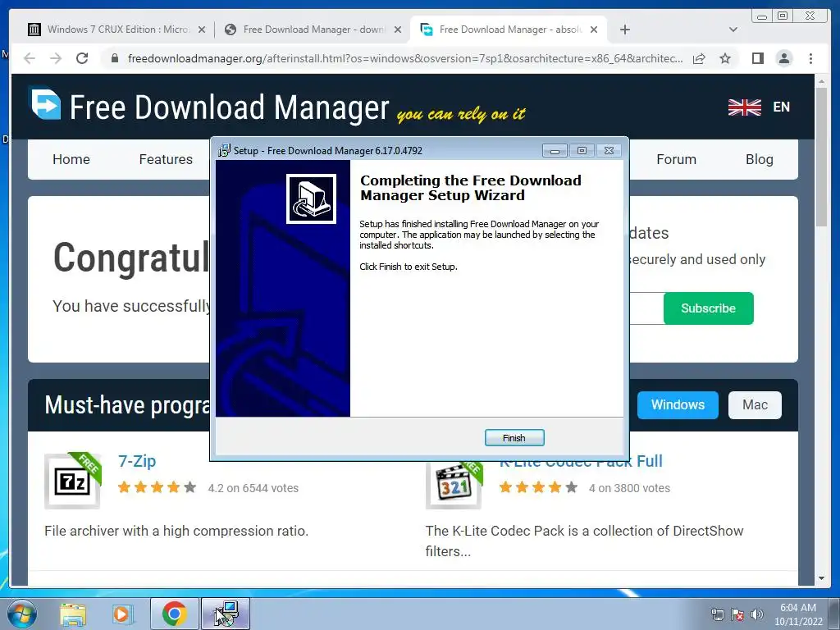Click the K-Lite Codec Pack icon
This screenshot has width=840, height=630.
click(454, 484)
